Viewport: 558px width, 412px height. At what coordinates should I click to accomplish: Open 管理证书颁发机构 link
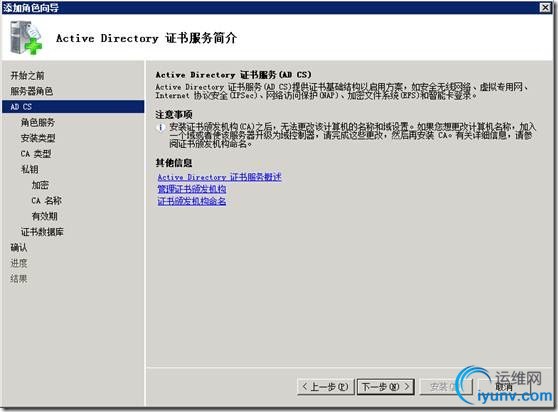[x=192, y=189]
